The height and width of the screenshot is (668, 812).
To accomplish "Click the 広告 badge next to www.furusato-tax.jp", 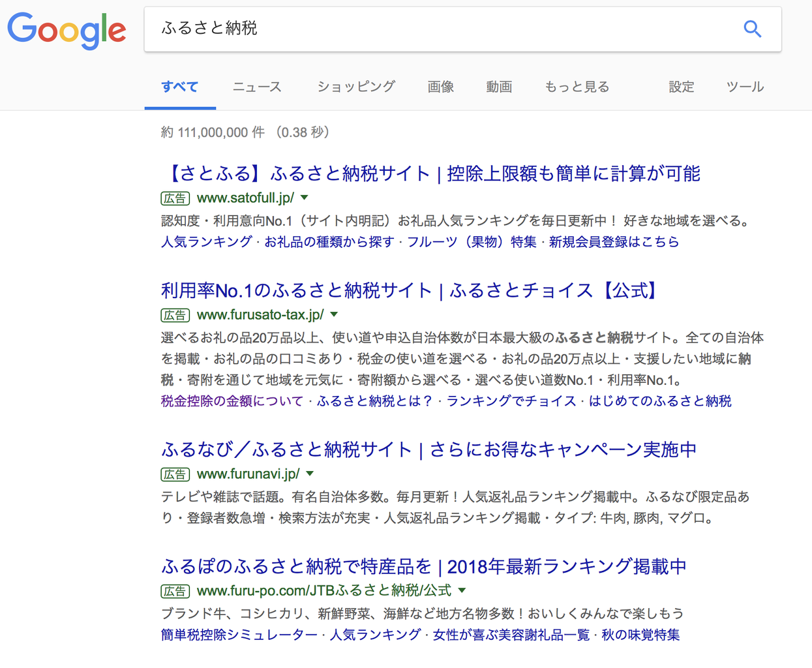I will click(x=175, y=315).
